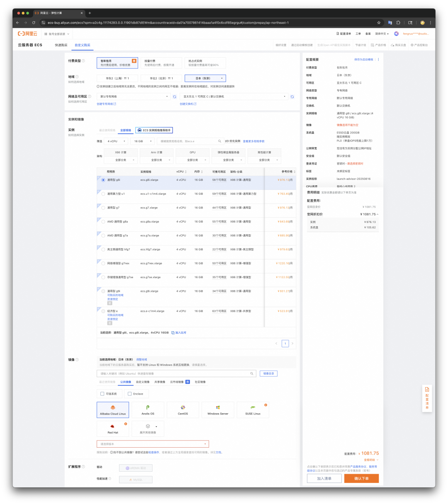The width and height of the screenshot is (448, 504).
Task: Expand the X86 计算 category dropdown
Action: coord(121,160)
